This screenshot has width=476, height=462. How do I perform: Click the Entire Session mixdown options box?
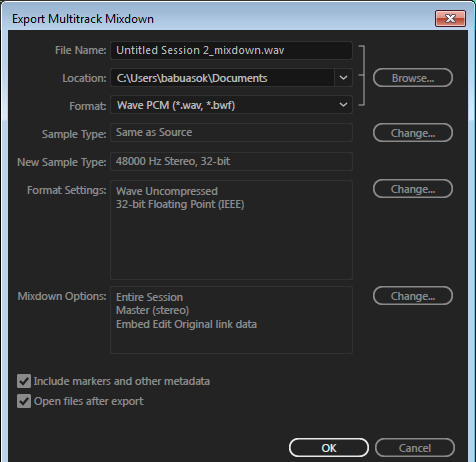(231, 320)
